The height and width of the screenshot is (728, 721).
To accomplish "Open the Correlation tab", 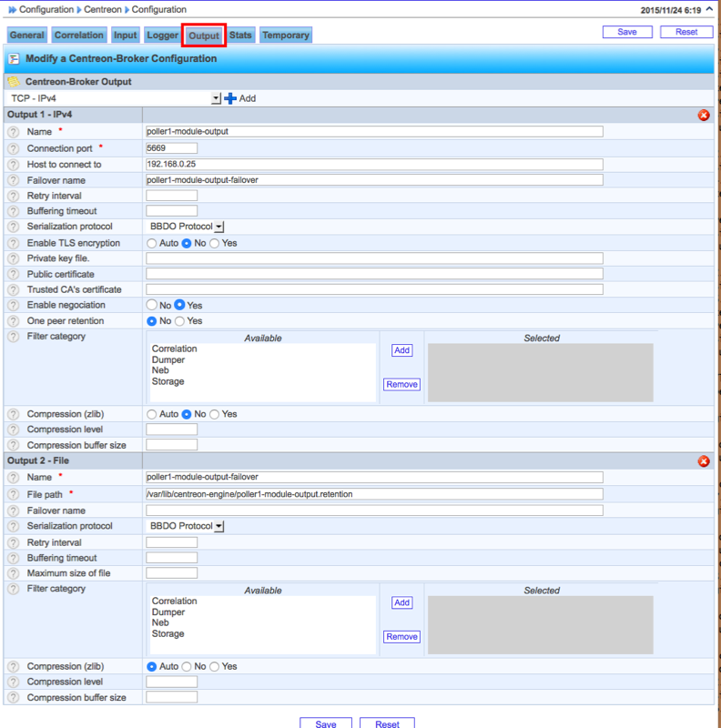I will tap(79, 35).
